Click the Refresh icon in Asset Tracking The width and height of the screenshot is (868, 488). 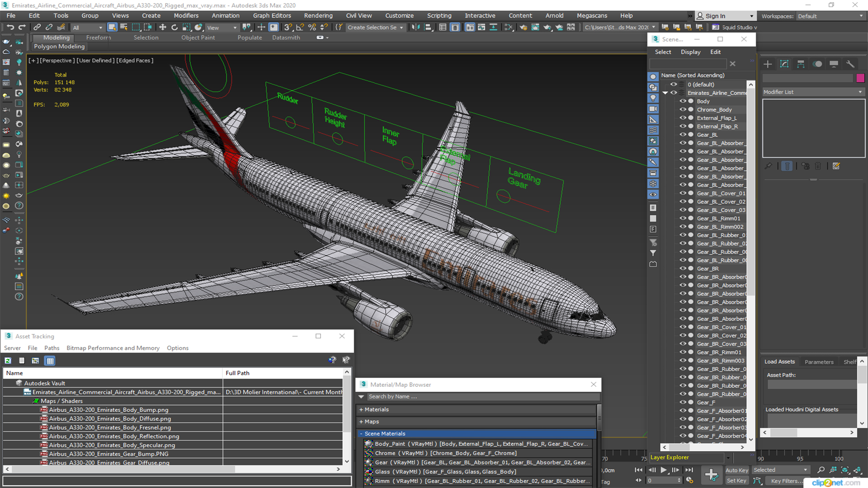[8, 361]
